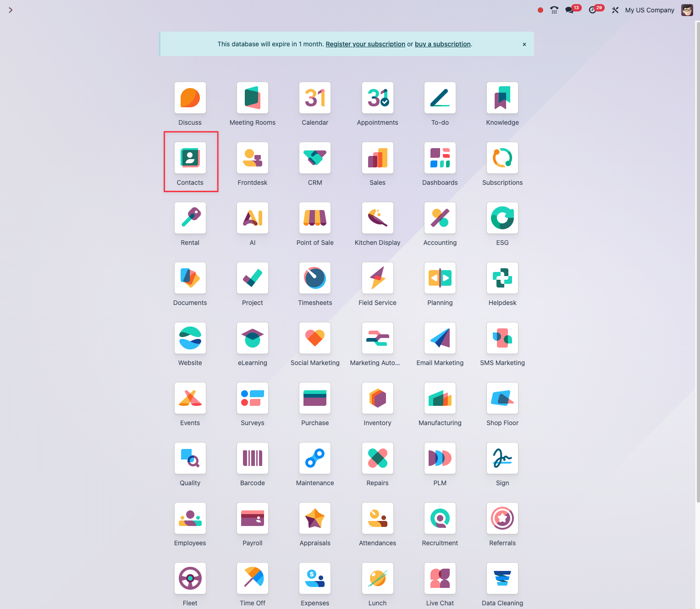Open the Field Service app
The width and height of the screenshot is (700, 609).
(x=378, y=278)
